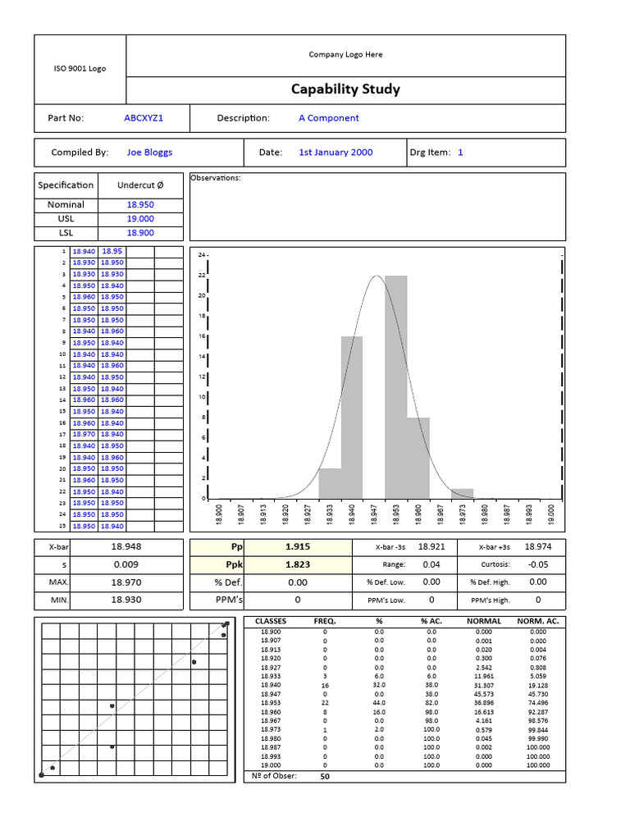Click the LSL value 18.900
Image resolution: width=630 pixels, height=840 pixels.
click(x=140, y=232)
